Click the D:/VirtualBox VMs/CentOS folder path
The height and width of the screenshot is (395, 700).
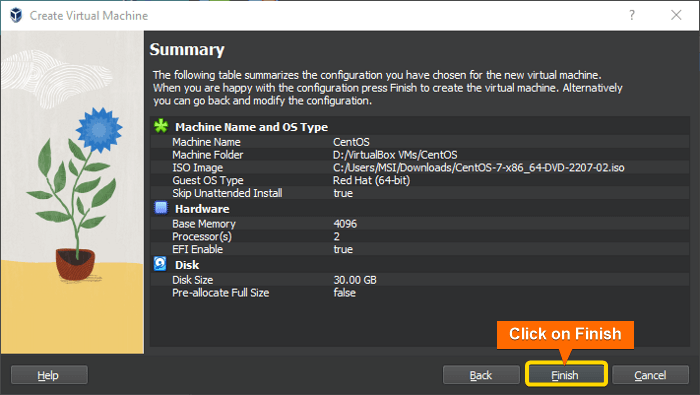(x=395, y=155)
